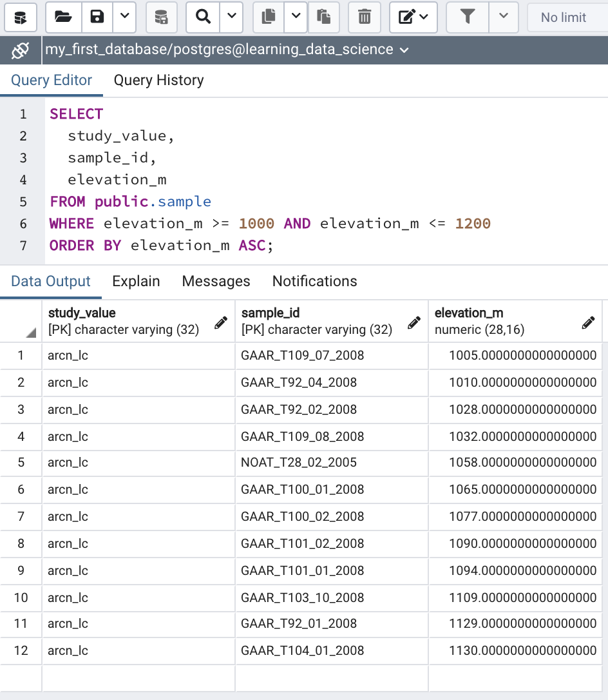Show the Explain tab
The width and height of the screenshot is (608, 700).
pos(136,282)
